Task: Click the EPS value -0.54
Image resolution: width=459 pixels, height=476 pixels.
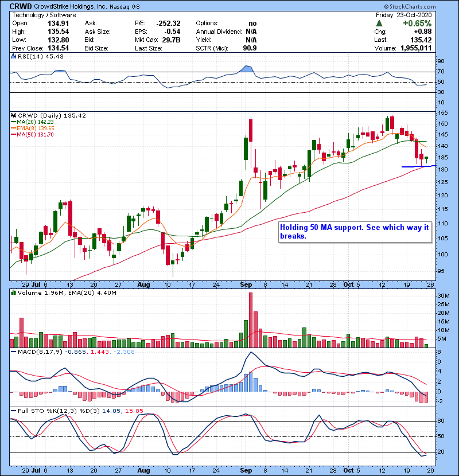Action: (172, 32)
